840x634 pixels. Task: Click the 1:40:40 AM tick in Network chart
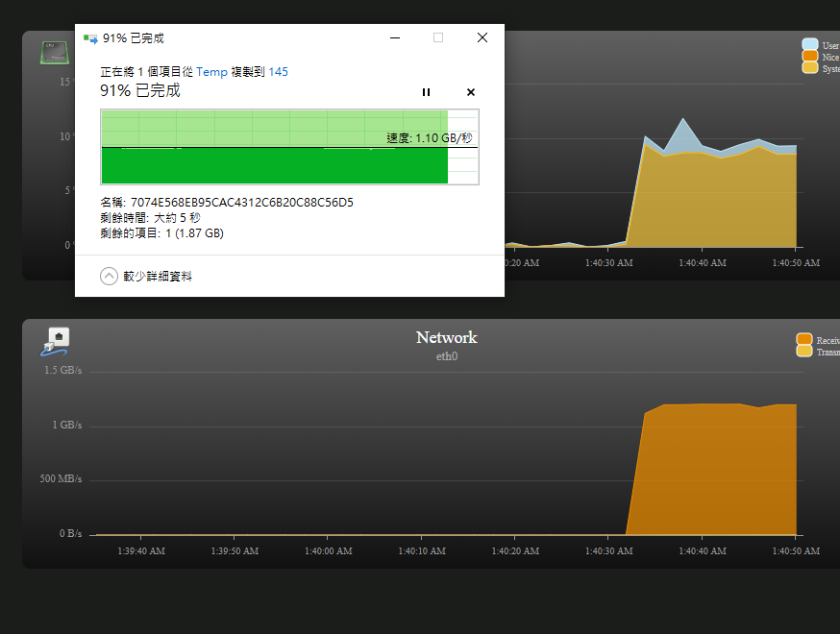click(703, 550)
